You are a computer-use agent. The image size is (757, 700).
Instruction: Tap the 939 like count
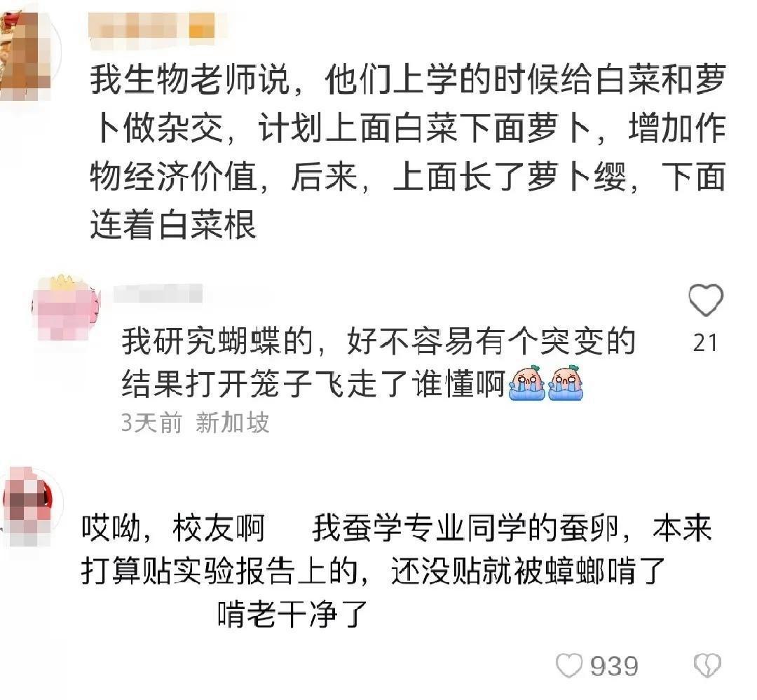click(614, 666)
